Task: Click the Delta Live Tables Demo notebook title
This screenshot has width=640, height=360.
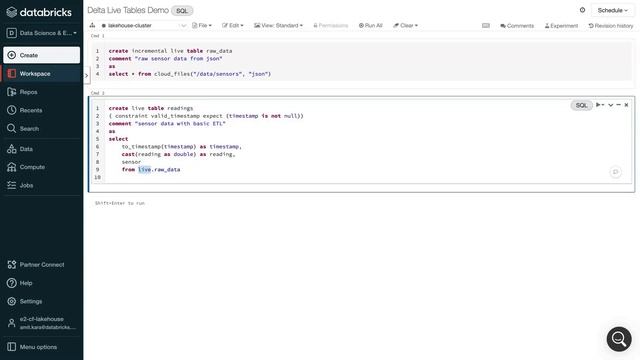Action: 128,10
